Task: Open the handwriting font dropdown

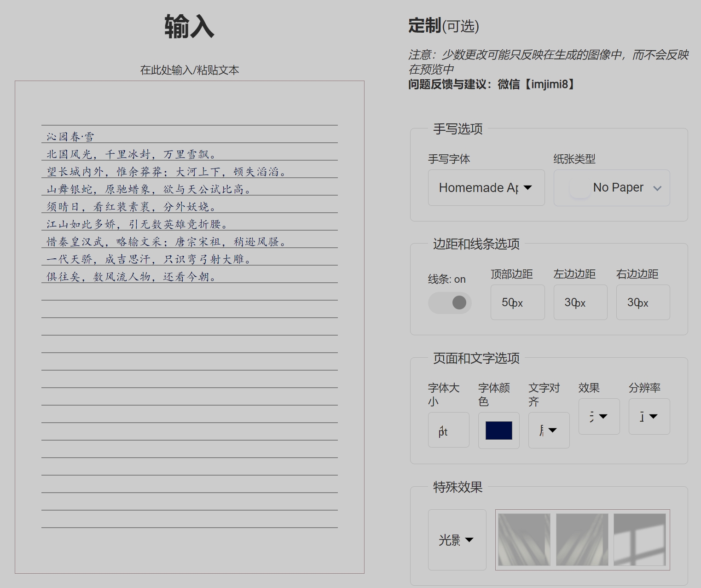Action: (486, 188)
